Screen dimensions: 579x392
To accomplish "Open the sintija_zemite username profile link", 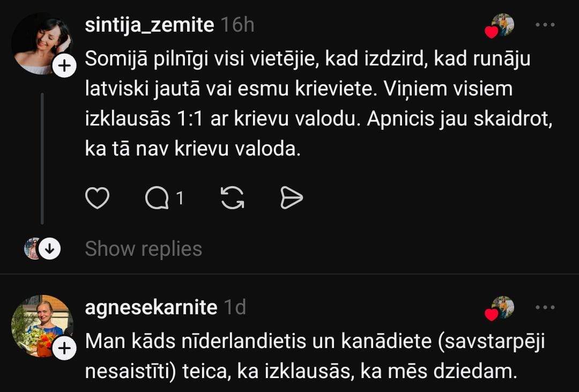I will (x=149, y=25).
